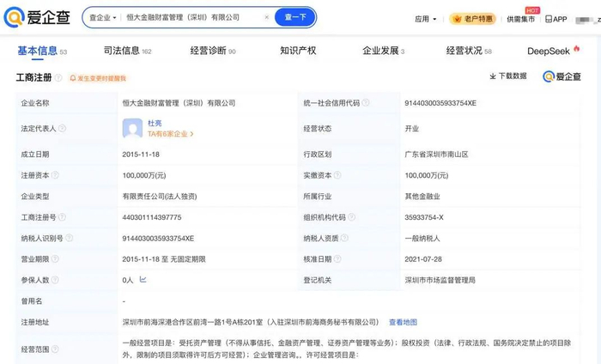
Task: Click the 发生变更时提醒我 bell reminder
Action: point(98,78)
